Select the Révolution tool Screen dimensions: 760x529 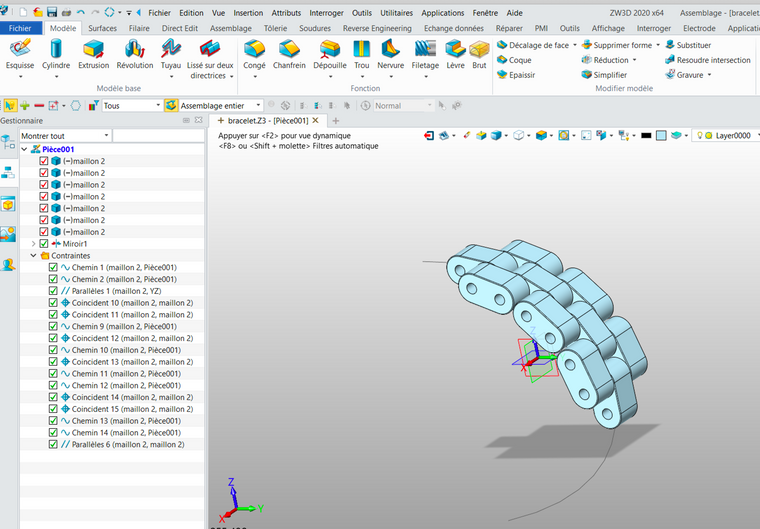(x=135, y=53)
